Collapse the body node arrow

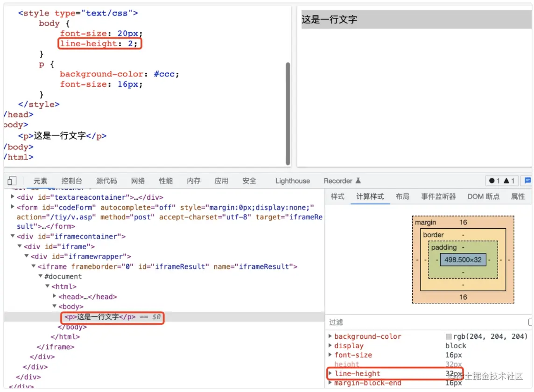[x=54, y=306]
